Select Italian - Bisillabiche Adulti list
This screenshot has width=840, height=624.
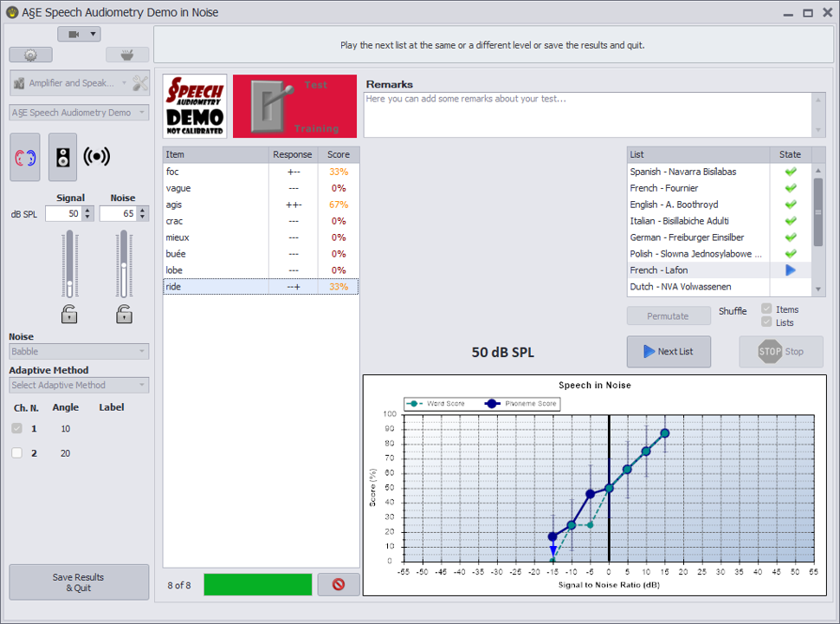click(699, 221)
